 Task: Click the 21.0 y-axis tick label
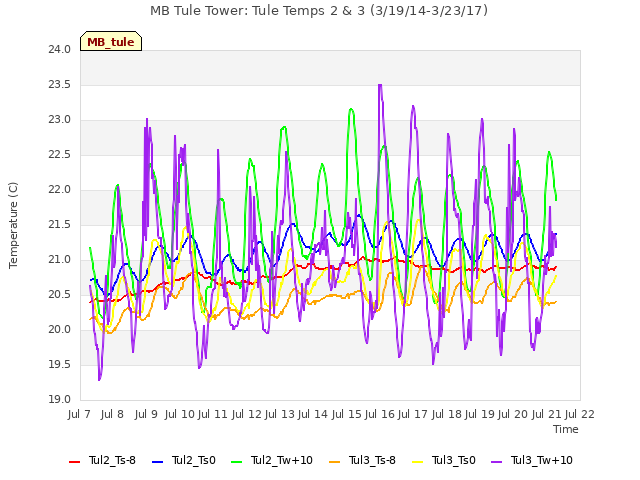click(60, 260)
